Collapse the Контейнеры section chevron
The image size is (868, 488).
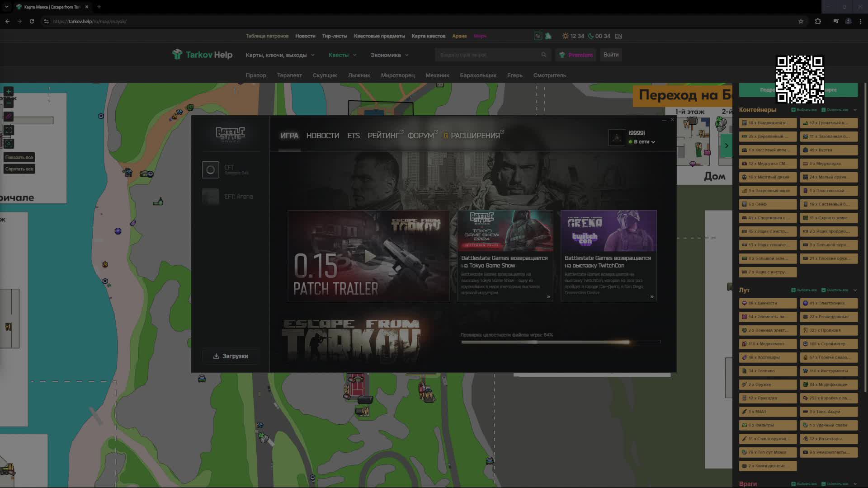tap(854, 110)
